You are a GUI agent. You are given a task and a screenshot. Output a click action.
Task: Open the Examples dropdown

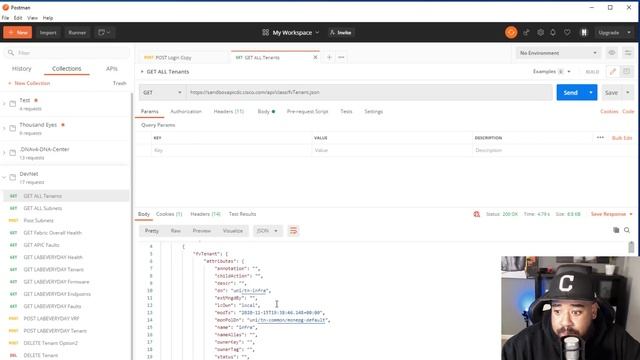551,71
